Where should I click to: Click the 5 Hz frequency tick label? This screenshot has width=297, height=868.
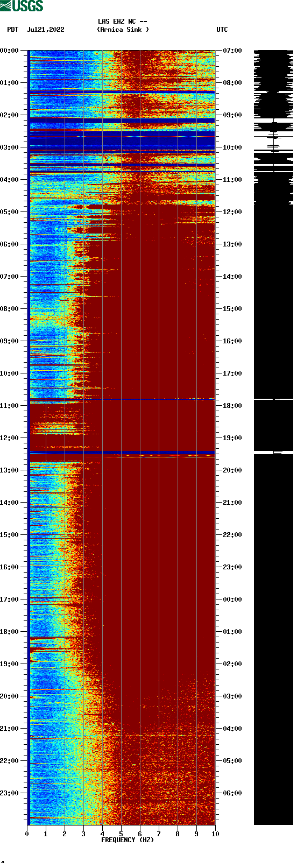pos(121,834)
